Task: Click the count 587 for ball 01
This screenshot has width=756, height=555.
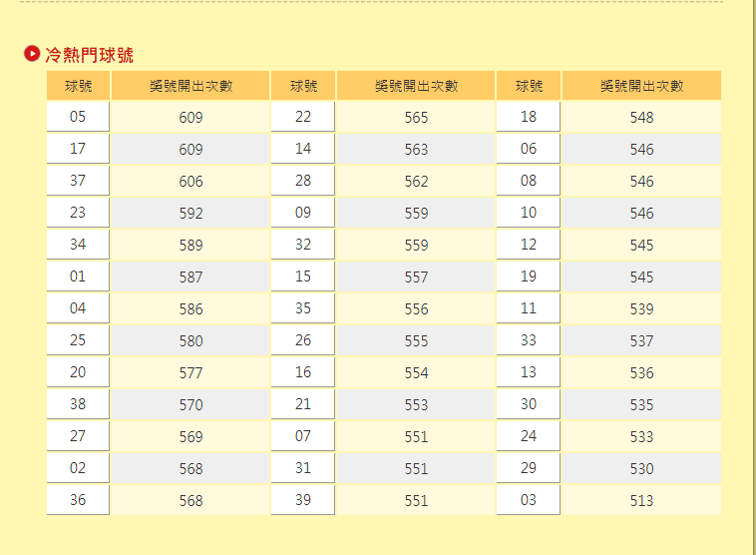Action: [190, 277]
